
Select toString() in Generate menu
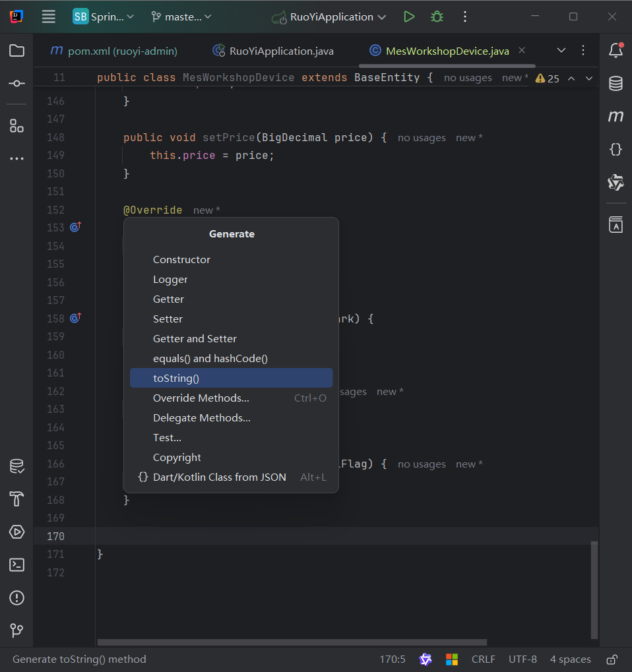pos(231,378)
